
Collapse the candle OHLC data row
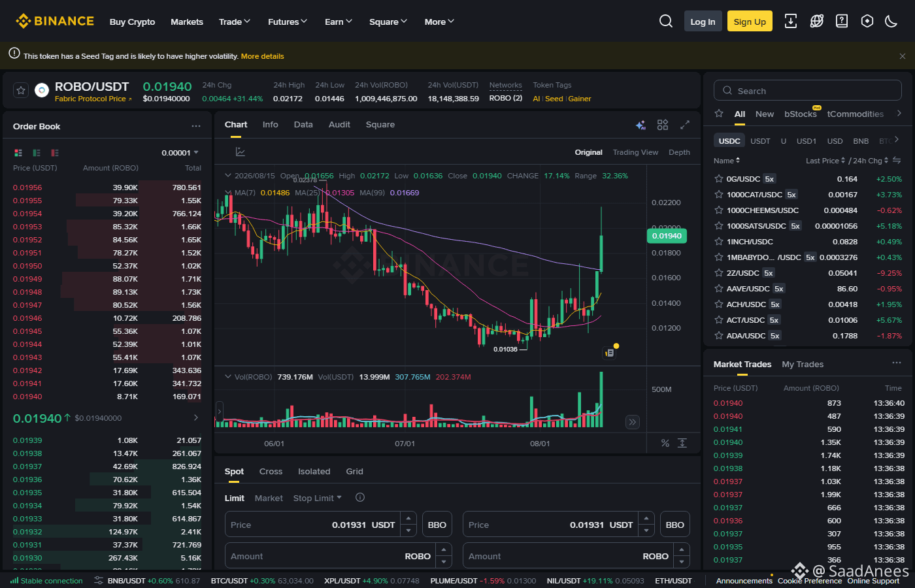click(228, 176)
